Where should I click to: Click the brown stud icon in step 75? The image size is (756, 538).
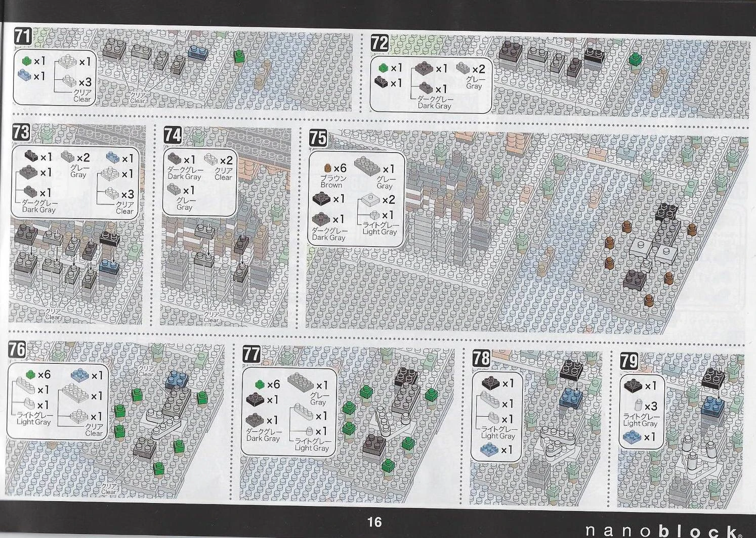(327, 168)
